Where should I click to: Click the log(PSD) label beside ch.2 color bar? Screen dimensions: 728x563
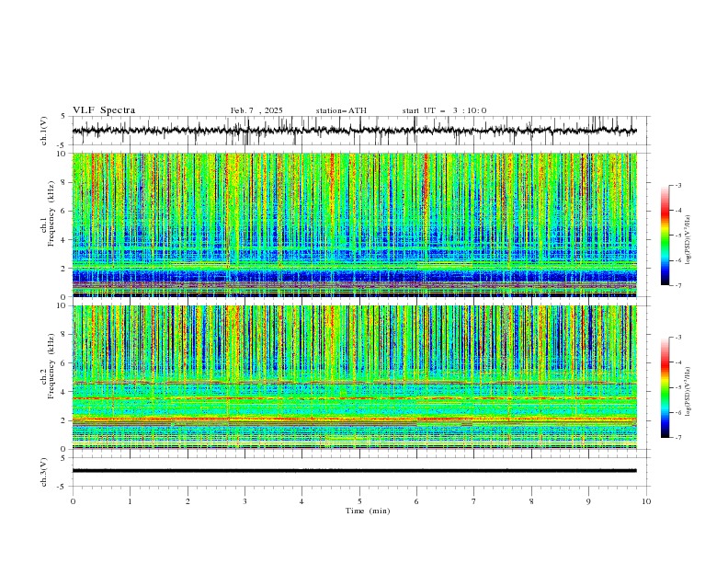click(688, 392)
